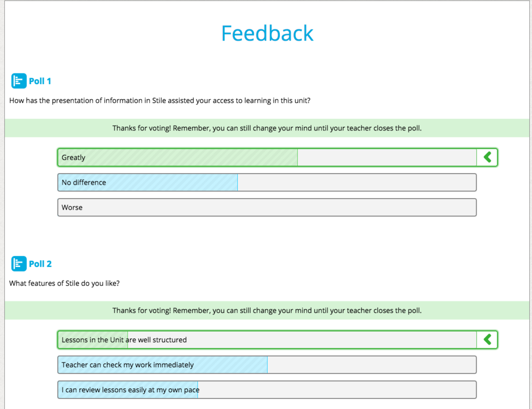This screenshot has width=532, height=409.
Task: Click the Poll 2 thanks for voting banner
Action: 267,310
